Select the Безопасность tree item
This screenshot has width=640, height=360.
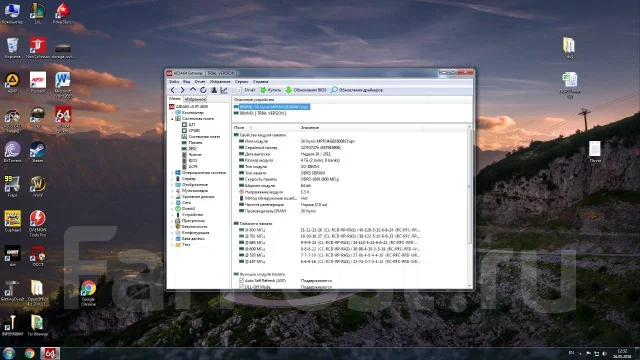(191, 227)
